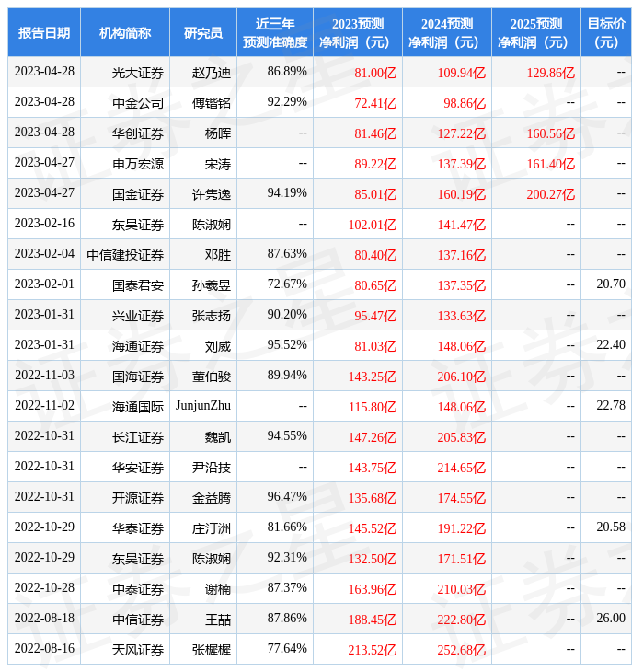
Task: Click researcher name 张樨樨
Action: click(211, 650)
